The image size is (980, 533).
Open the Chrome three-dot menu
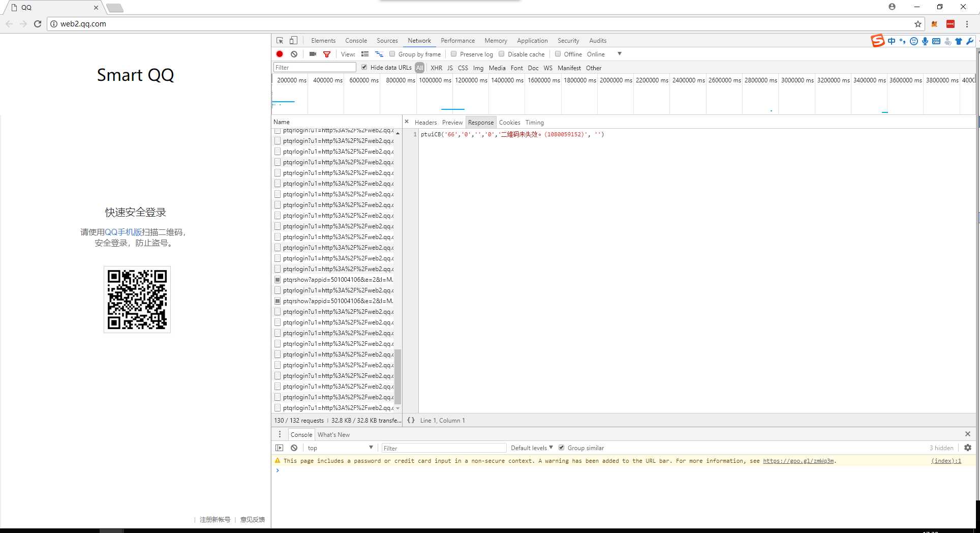click(x=967, y=24)
